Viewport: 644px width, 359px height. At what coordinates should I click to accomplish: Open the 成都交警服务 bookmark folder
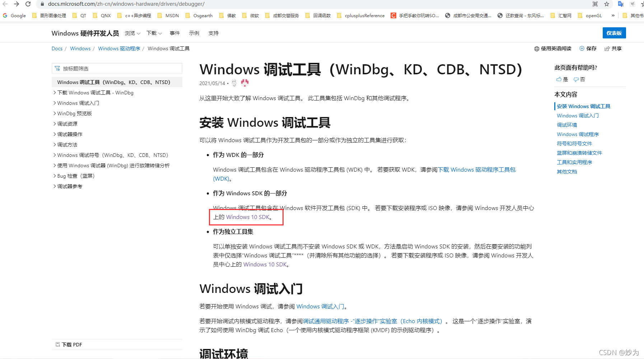(282, 15)
